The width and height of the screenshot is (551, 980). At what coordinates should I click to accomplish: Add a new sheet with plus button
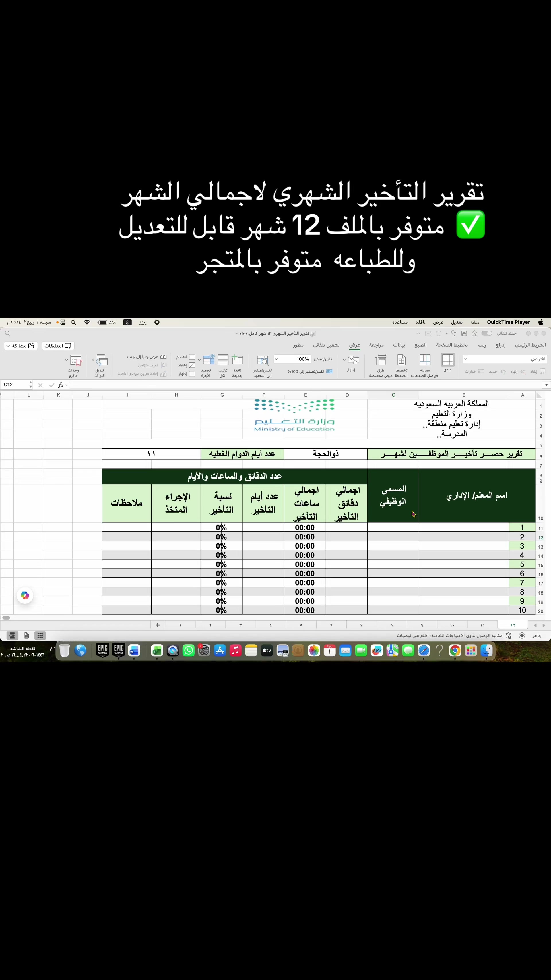157,625
